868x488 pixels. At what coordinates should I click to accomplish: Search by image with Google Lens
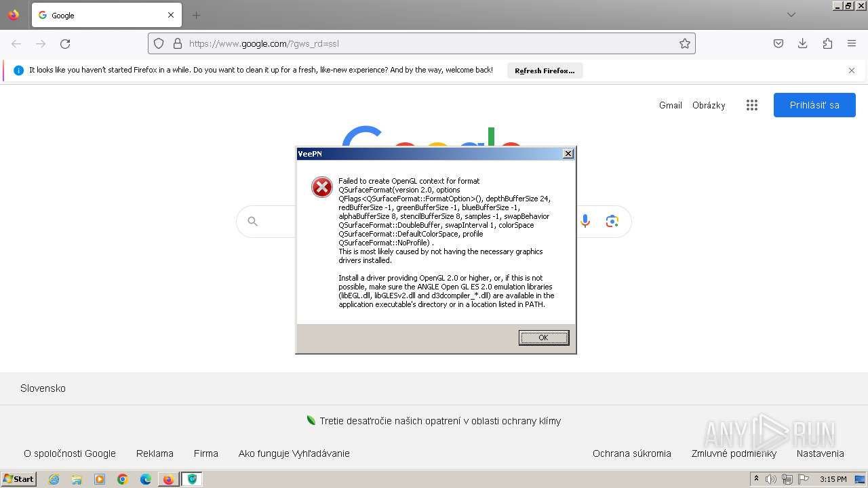coord(612,221)
